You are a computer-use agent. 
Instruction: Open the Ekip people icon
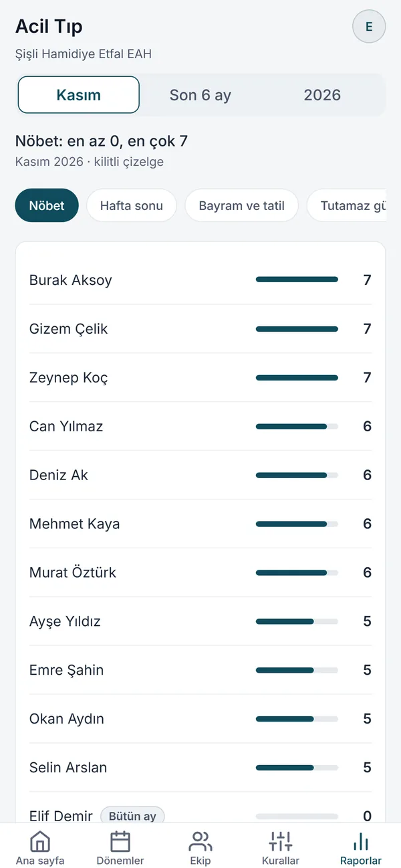click(200, 841)
